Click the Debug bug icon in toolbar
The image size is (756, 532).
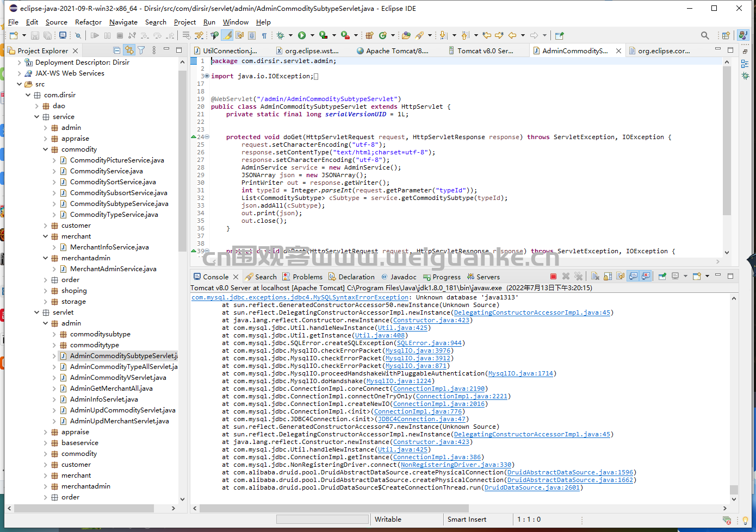pyautogui.click(x=281, y=35)
